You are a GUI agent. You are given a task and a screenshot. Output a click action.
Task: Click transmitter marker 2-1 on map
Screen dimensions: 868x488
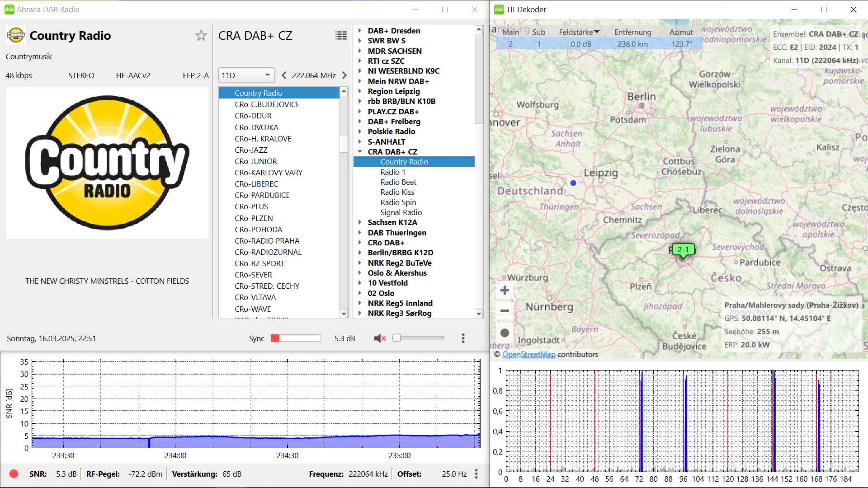(683, 250)
